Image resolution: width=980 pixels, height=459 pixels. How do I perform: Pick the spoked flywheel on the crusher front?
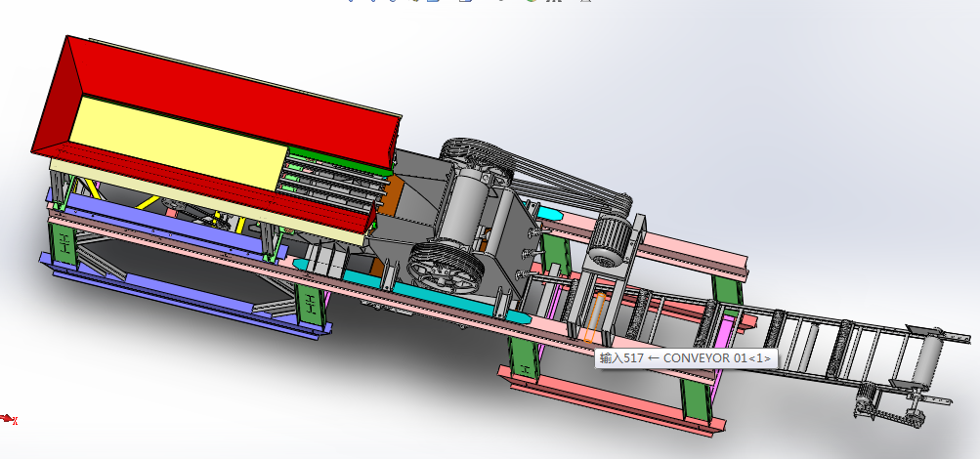[446, 268]
